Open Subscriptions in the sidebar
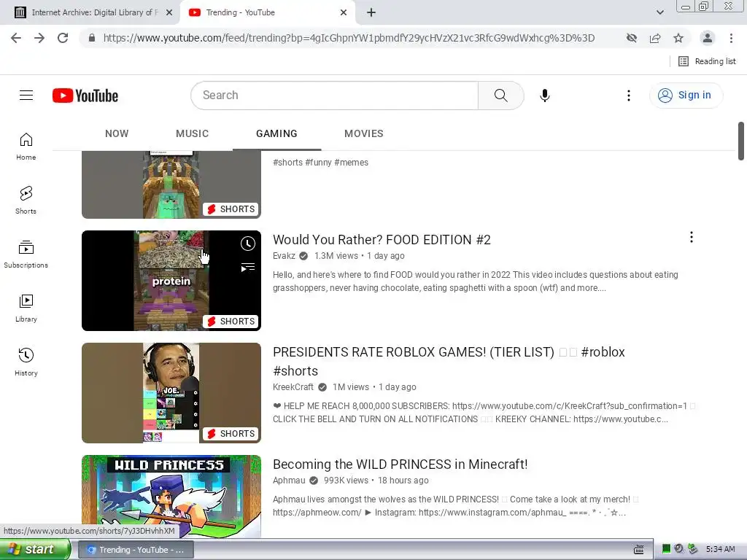The image size is (747, 560). click(26, 254)
